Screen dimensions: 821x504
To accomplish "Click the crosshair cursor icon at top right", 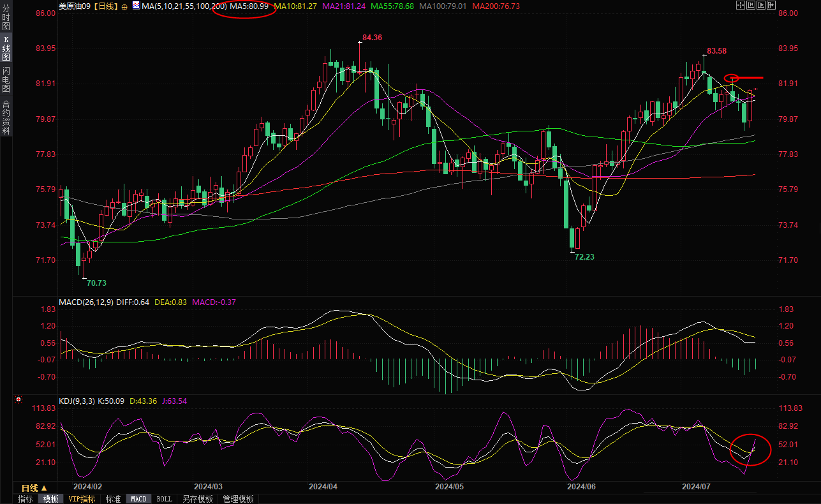I will click(740, 6).
